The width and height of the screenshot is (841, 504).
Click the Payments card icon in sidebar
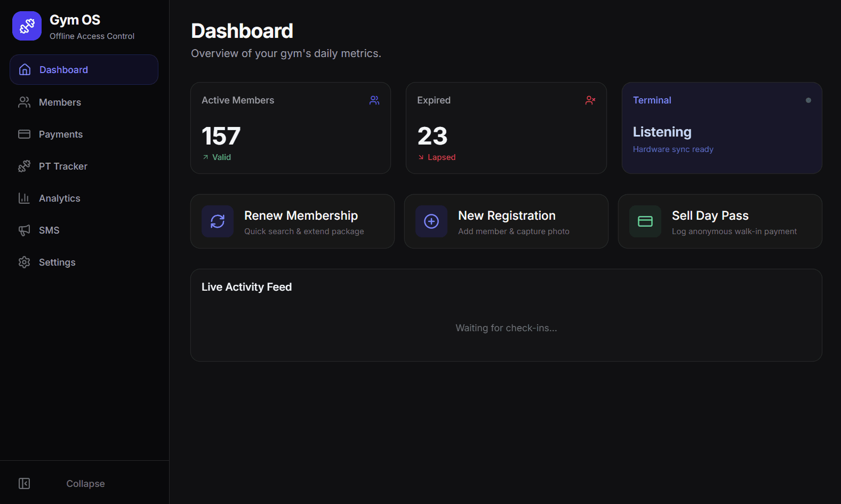click(24, 134)
